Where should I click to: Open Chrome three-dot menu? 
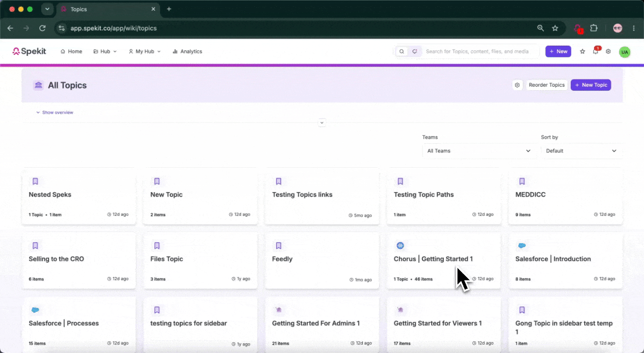click(634, 28)
